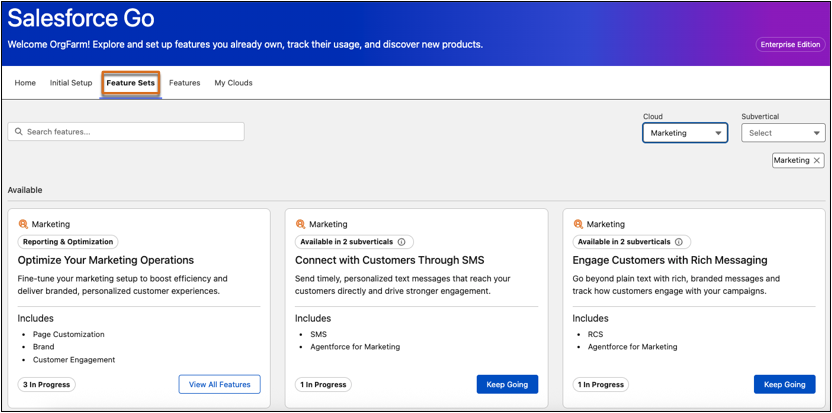Click the SMS list item
Image resolution: width=832 pixels, height=413 pixels.
point(319,334)
